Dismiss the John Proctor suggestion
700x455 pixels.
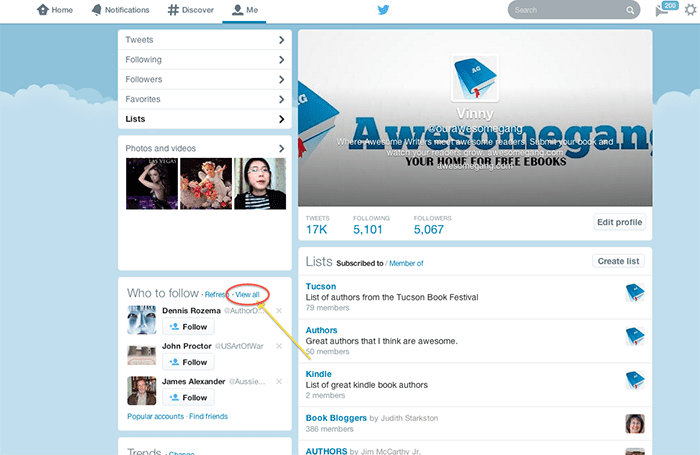click(x=279, y=346)
